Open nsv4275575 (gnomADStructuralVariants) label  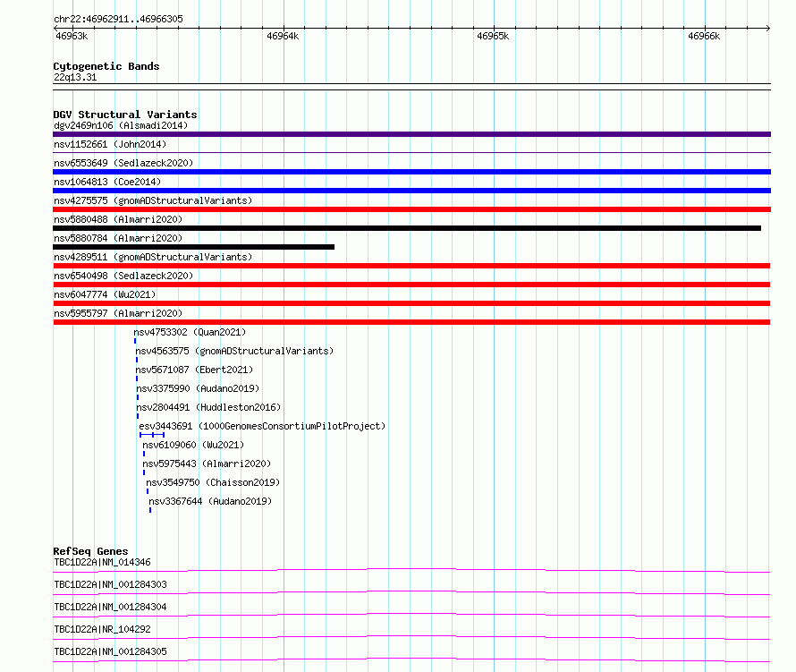[153, 200]
